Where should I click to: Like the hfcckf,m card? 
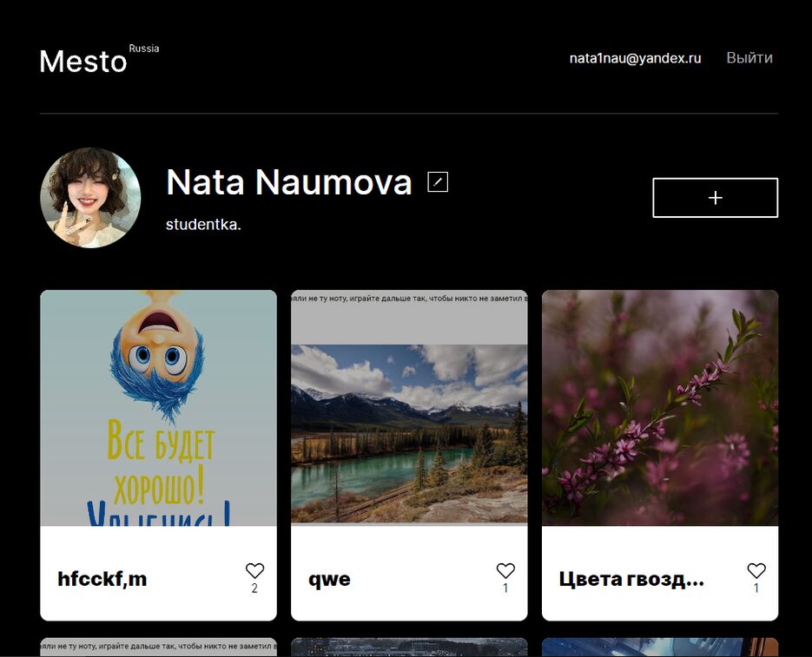[254, 570]
